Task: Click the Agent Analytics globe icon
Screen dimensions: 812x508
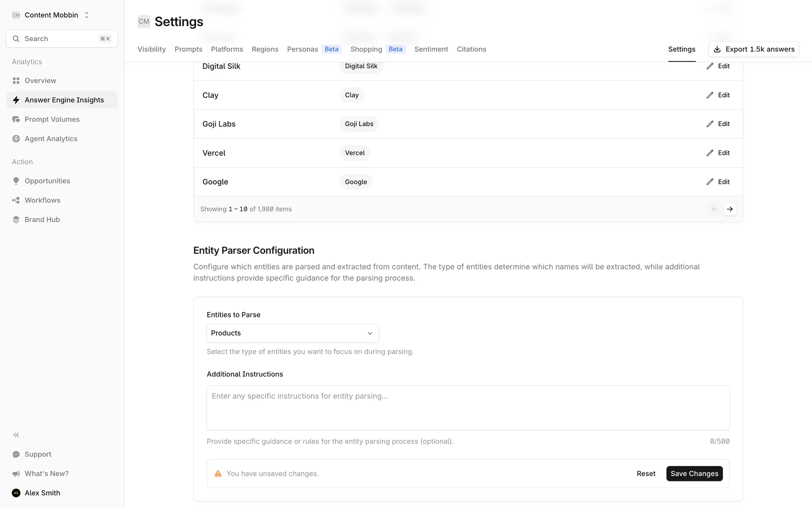Action: pos(16,139)
